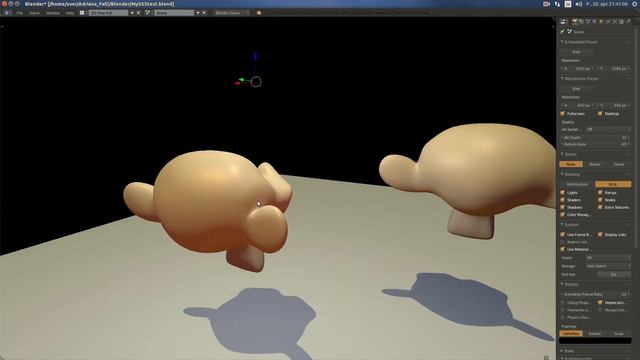Open the Vsync dropdown
The height and width of the screenshot is (360, 640).
(x=608, y=258)
